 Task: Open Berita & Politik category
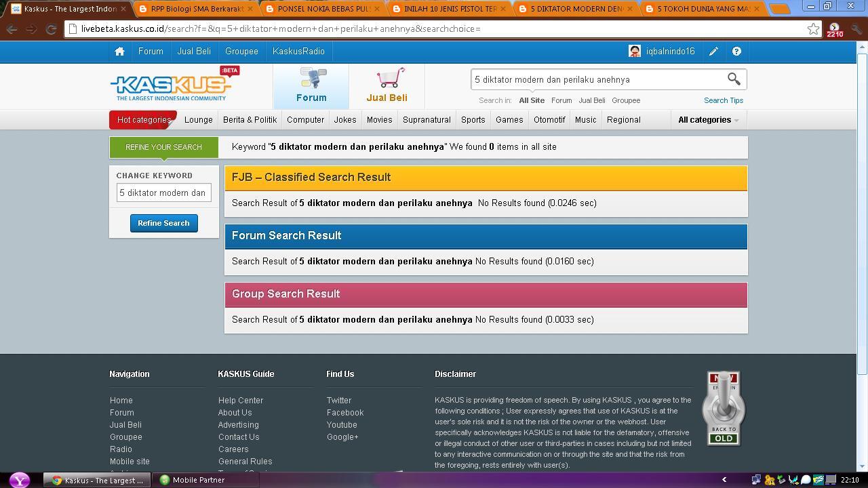[x=250, y=120]
